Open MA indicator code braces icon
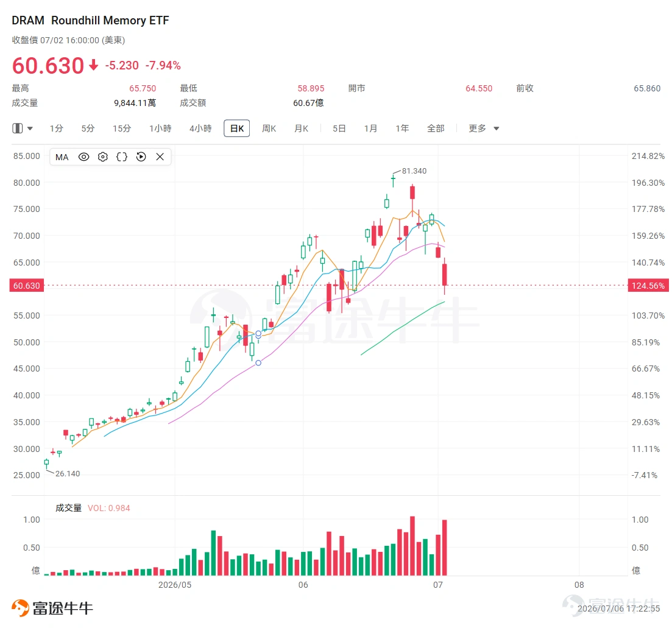 [x=122, y=157]
